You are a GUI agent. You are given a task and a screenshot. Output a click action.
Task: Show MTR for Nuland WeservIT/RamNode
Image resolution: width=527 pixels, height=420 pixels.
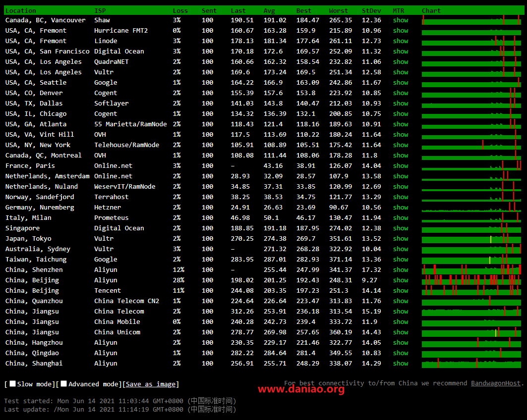click(x=401, y=187)
